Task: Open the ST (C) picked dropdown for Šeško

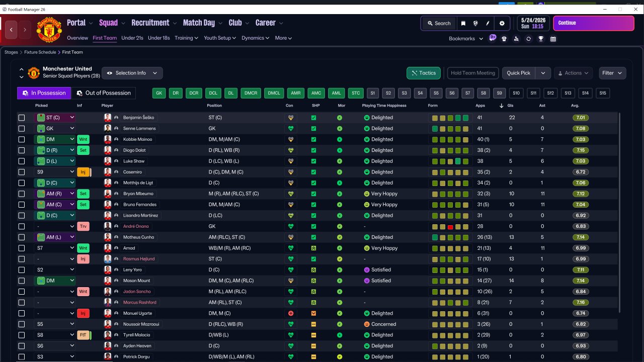Action: (x=55, y=118)
